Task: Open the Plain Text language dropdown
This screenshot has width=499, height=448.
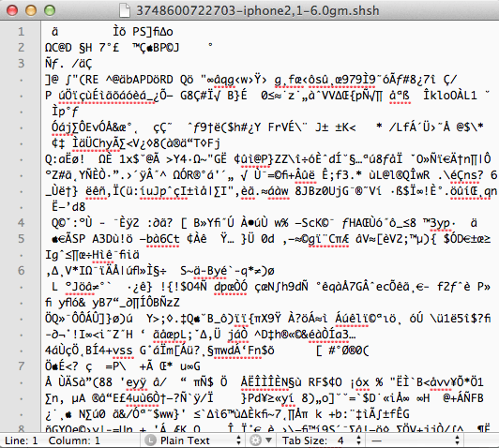Action: click(x=193, y=441)
